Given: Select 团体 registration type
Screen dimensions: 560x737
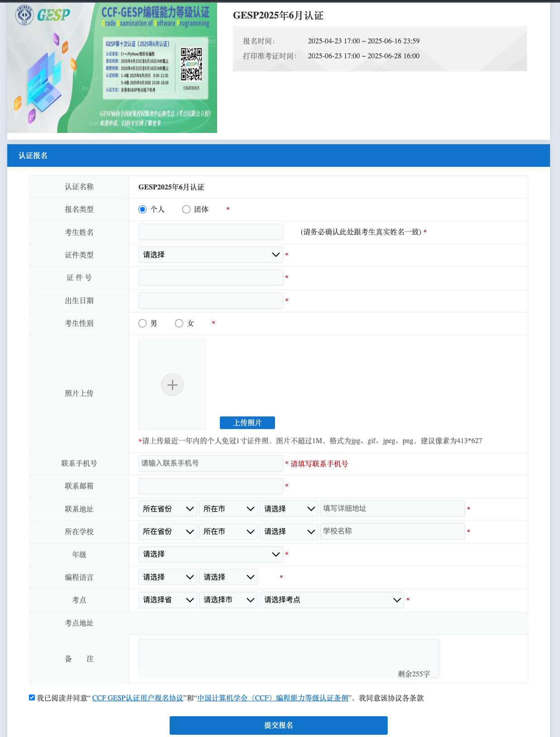Looking at the screenshot, I should pos(186,209).
